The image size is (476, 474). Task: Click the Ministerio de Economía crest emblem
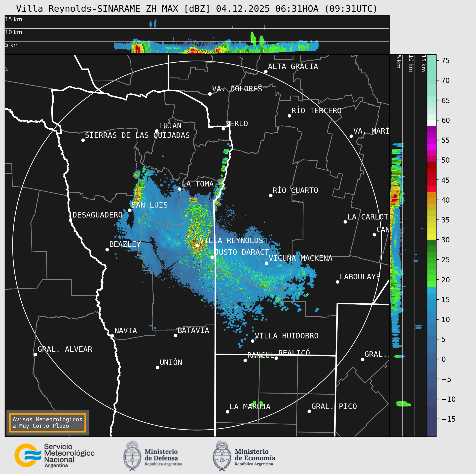[x=222, y=456]
